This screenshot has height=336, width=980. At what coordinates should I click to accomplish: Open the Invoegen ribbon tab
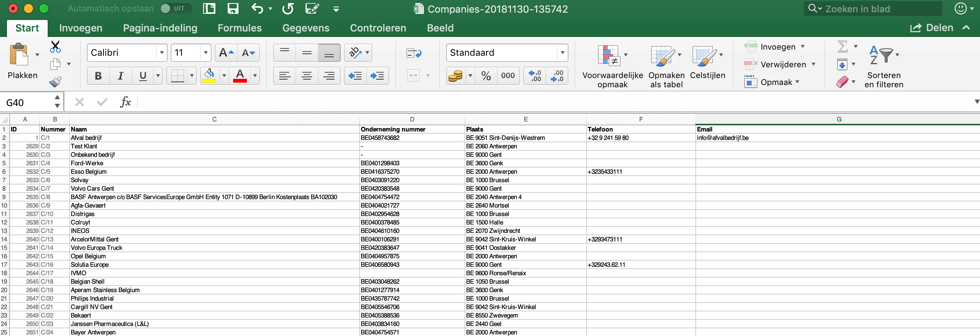(x=81, y=28)
